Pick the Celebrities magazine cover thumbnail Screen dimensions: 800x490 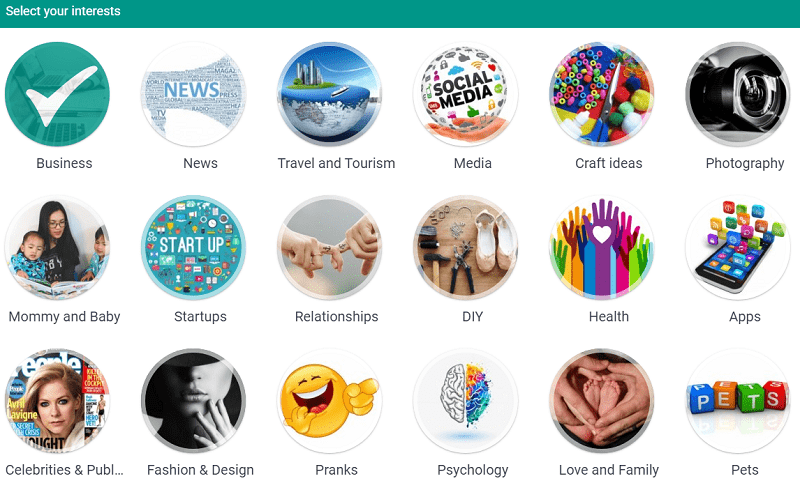point(57,401)
